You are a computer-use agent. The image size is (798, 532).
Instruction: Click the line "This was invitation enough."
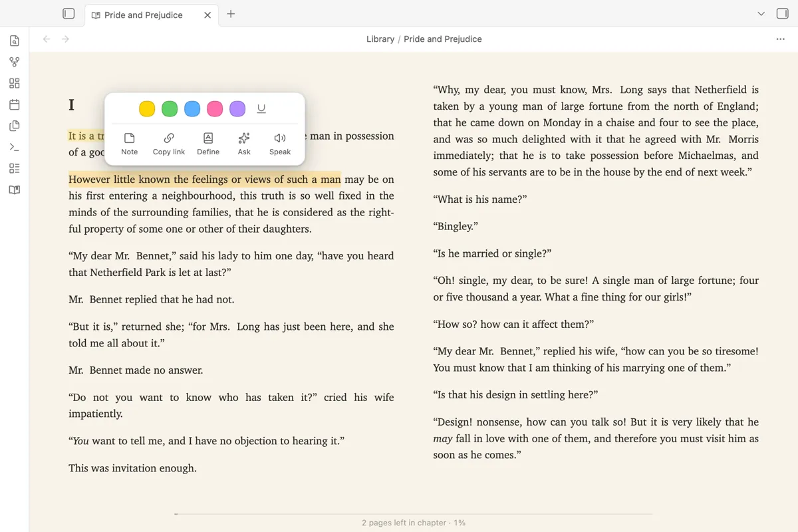click(x=132, y=468)
